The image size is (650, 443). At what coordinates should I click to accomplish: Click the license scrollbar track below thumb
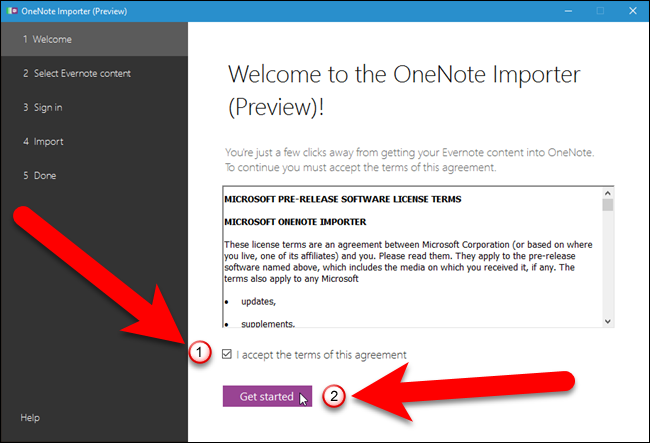click(608, 264)
